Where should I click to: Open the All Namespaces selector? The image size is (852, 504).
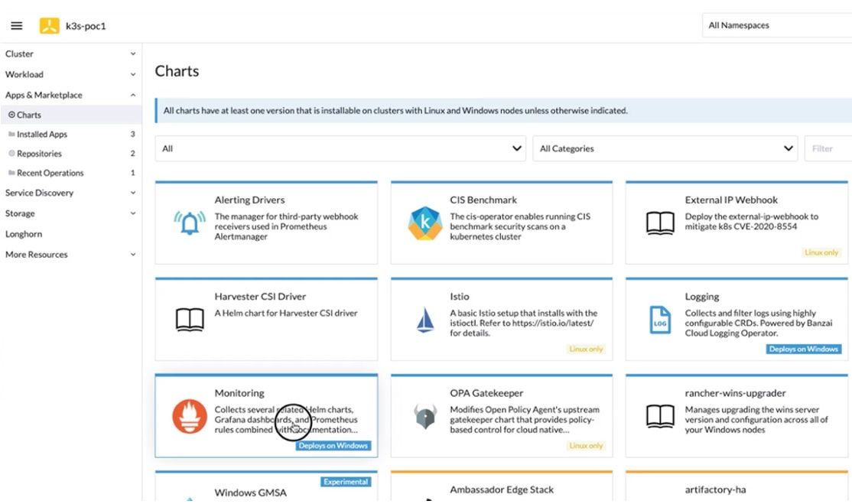772,25
